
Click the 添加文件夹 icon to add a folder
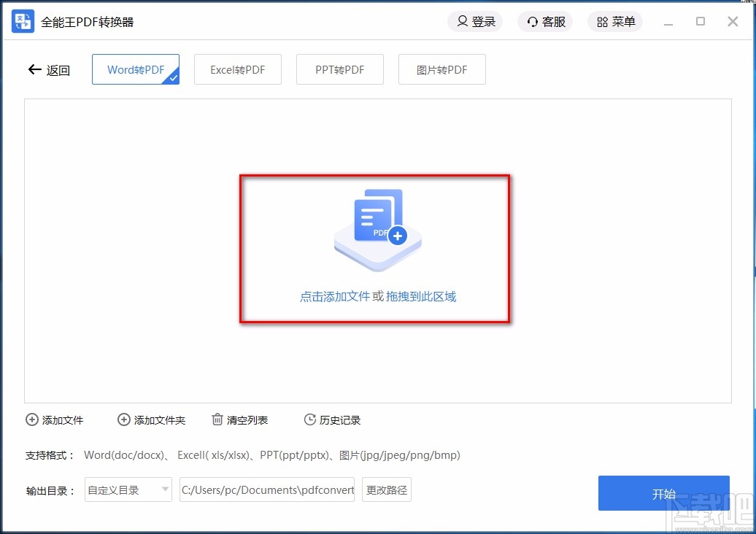point(123,419)
